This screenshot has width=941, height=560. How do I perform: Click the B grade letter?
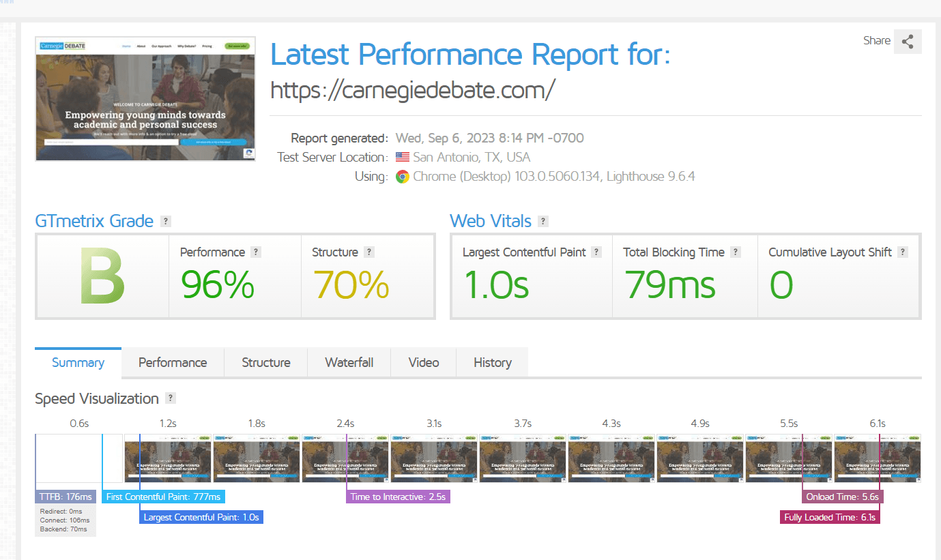point(102,276)
